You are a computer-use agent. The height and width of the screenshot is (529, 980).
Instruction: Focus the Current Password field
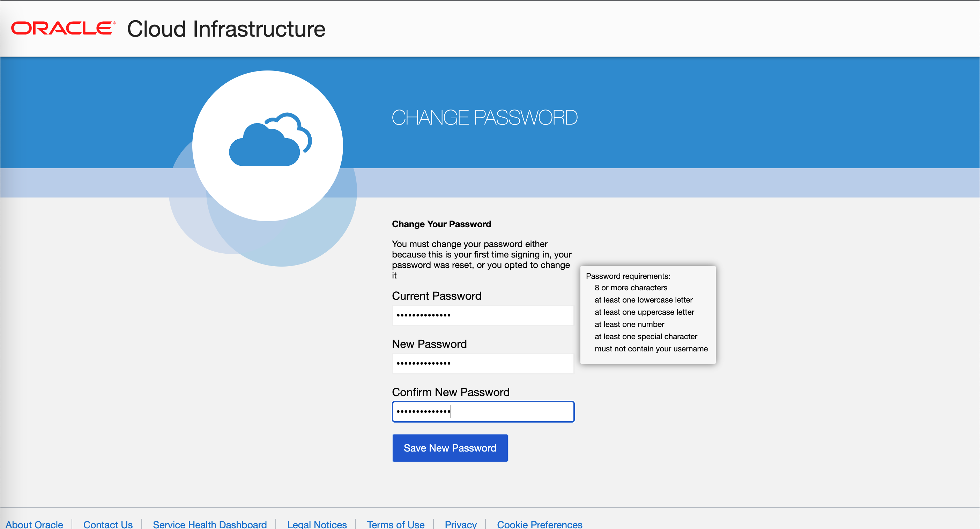pyautogui.click(x=483, y=315)
